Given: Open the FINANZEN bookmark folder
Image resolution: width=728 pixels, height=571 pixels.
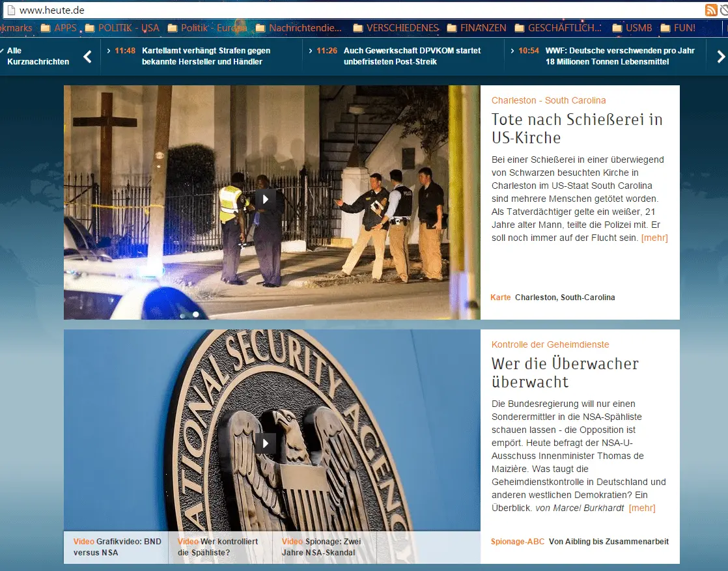Looking at the screenshot, I should (477, 28).
